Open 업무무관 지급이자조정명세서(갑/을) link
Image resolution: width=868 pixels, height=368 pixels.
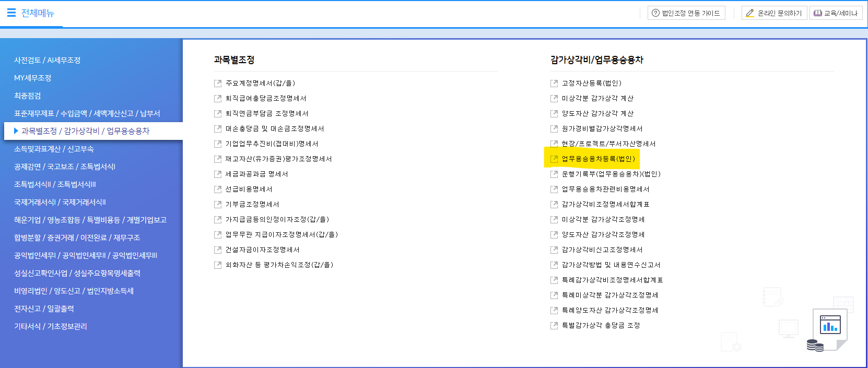(x=281, y=234)
